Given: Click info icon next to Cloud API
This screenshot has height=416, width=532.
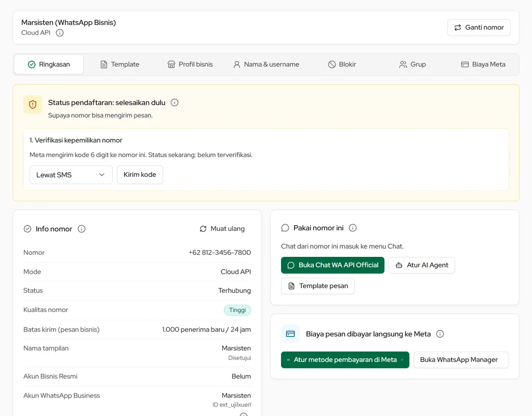Looking at the screenshot, I should click(60, 33).
